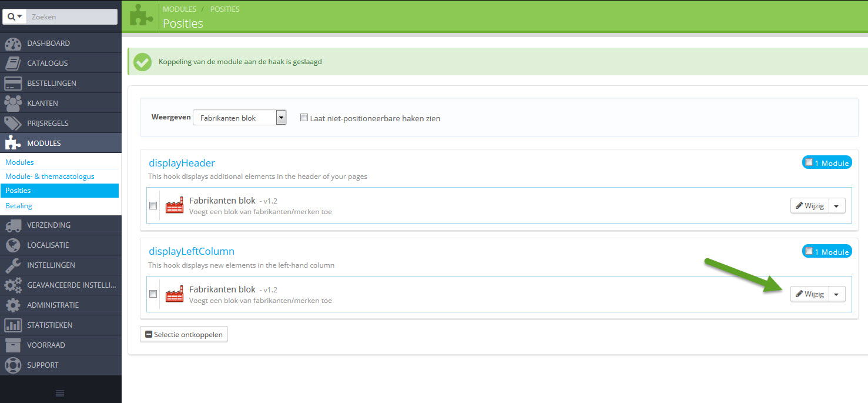Click the Instellingen wrench icon
This screenshot has width=868, height=403.
13,265
